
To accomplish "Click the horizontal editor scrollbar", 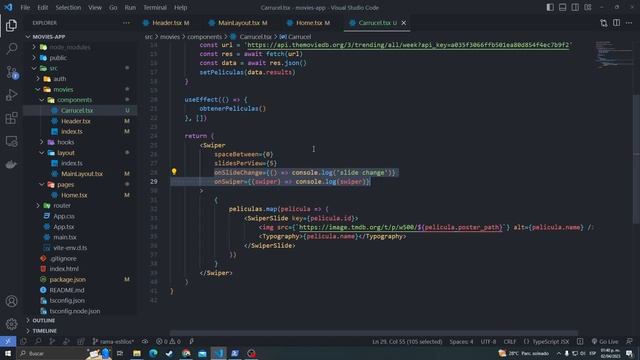I will [x=373, y=333].
